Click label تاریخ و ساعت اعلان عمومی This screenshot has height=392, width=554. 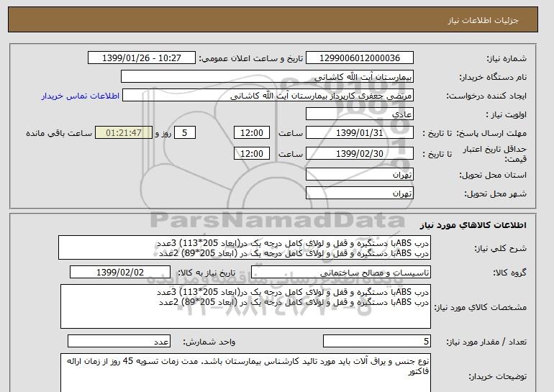[x=251, y=58]
